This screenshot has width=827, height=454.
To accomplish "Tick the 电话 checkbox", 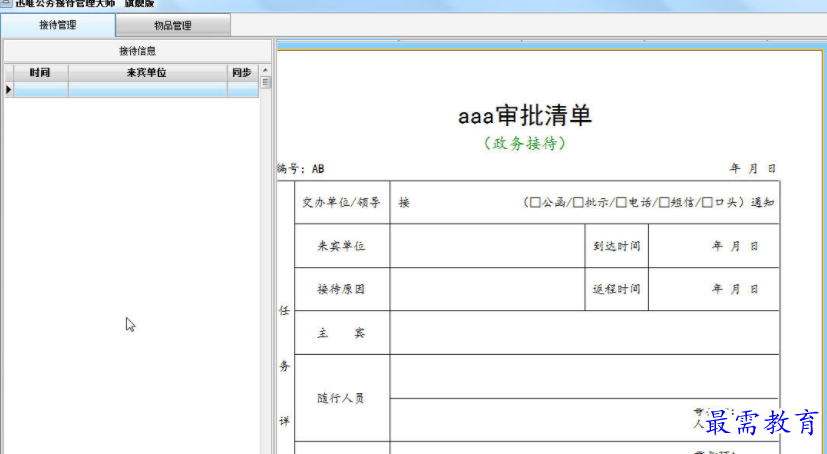I will pyautogui.click(x=621, y=203).
